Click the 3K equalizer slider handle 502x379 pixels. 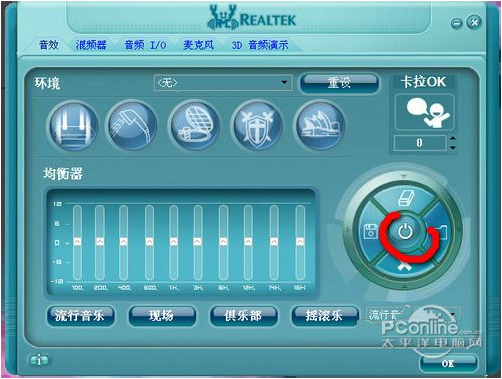click(x=198, y=241)
